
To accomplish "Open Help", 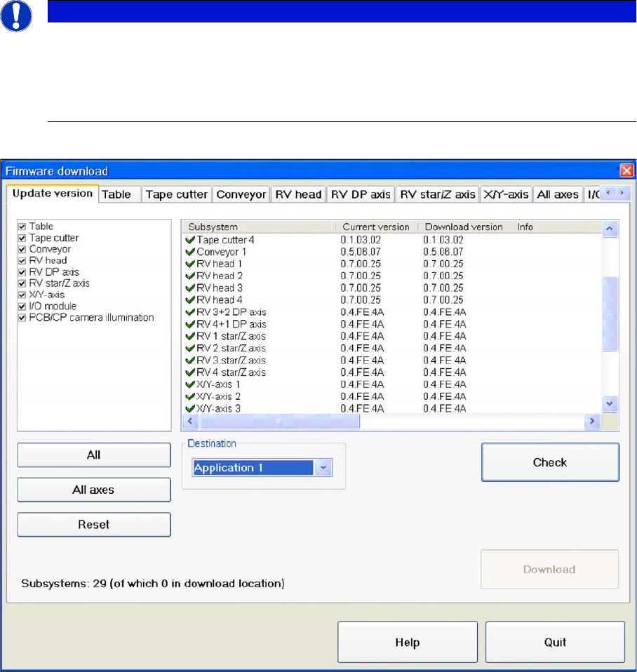I will [407, 642].
